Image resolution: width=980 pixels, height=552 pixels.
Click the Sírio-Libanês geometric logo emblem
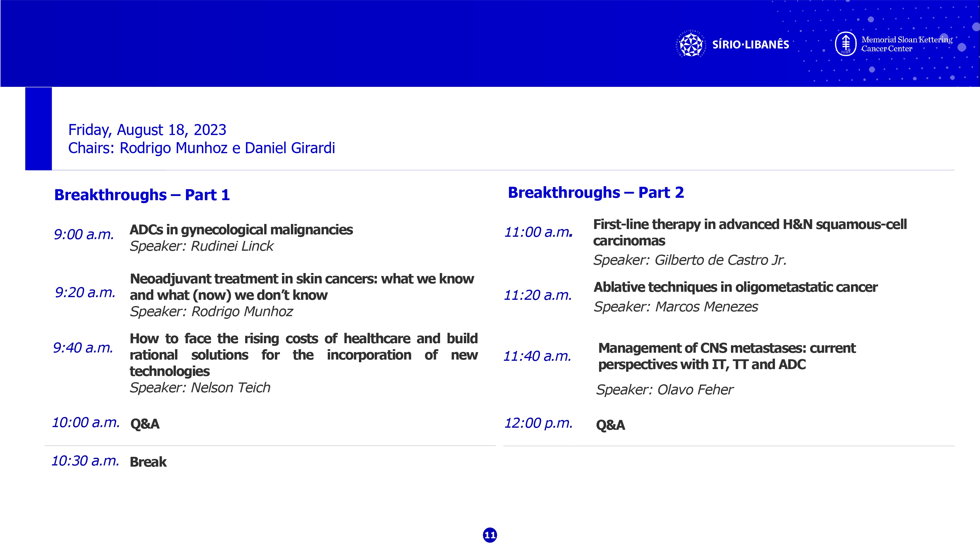691,45
